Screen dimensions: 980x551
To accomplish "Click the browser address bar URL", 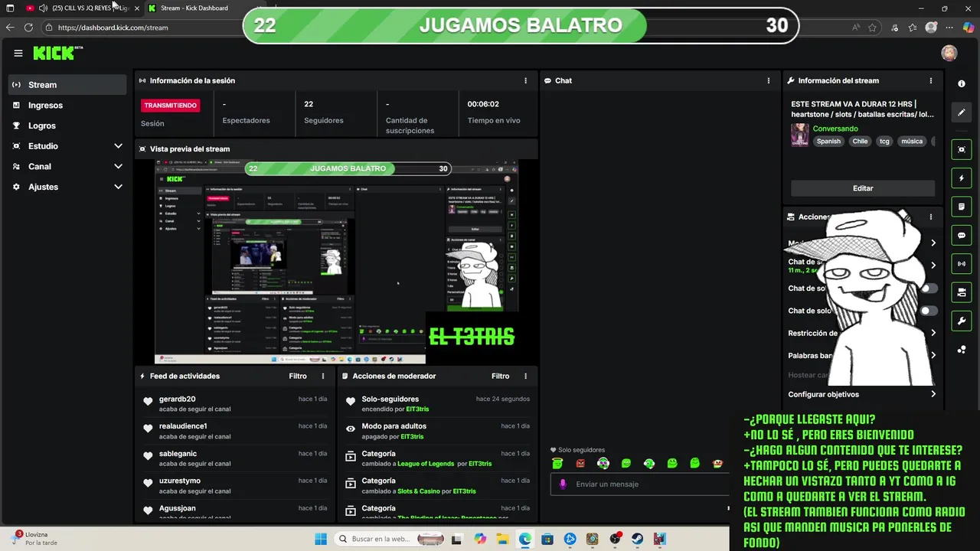I will click(113, 28).
